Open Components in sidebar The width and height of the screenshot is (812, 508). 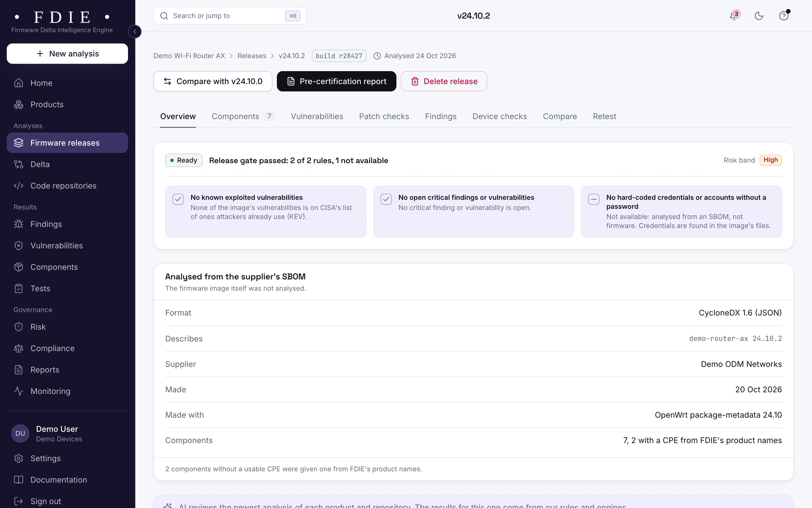point(67,267)
